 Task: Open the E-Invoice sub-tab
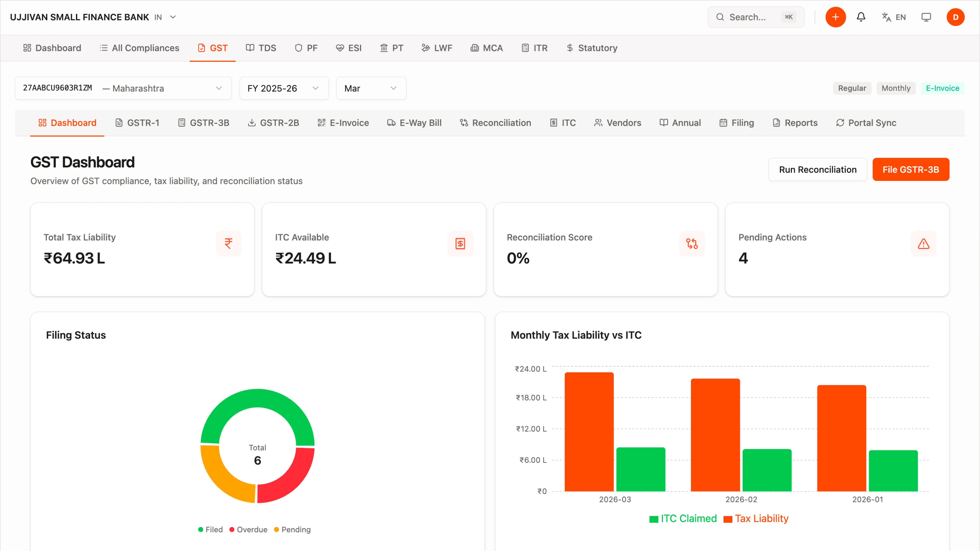click(x=343, y=123)
